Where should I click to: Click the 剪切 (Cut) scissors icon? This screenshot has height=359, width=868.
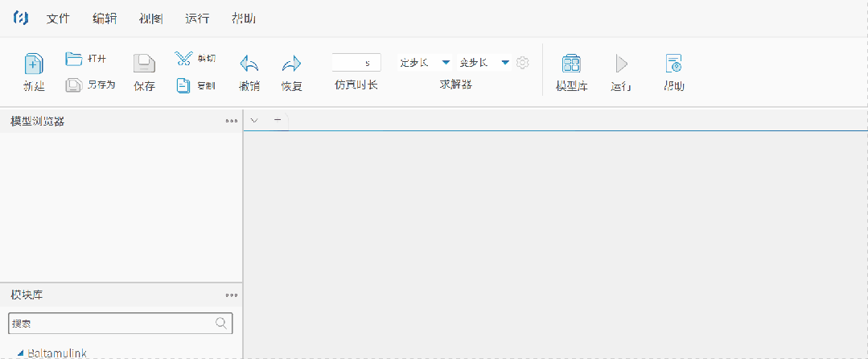(x=183, y=59)
